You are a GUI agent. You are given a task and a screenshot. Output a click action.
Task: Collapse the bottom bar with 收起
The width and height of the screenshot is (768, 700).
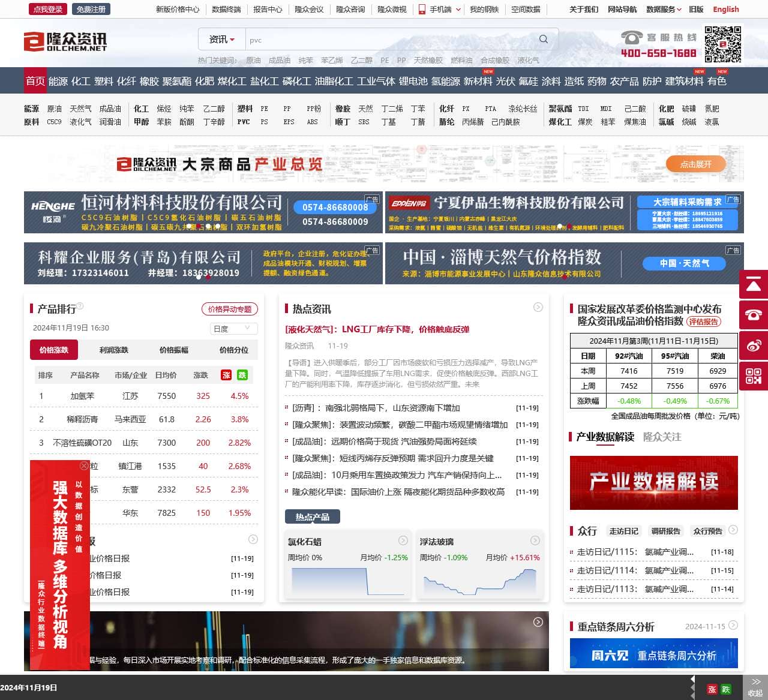pos(755,687)
